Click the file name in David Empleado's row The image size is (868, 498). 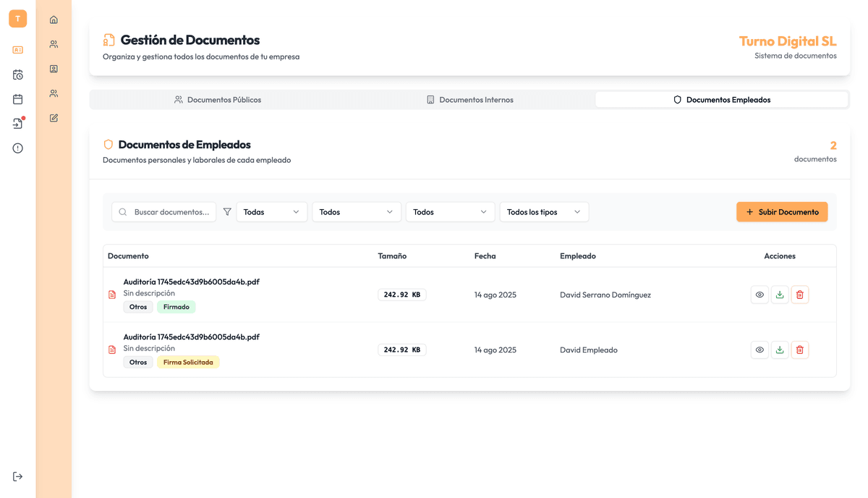(192, 337)
